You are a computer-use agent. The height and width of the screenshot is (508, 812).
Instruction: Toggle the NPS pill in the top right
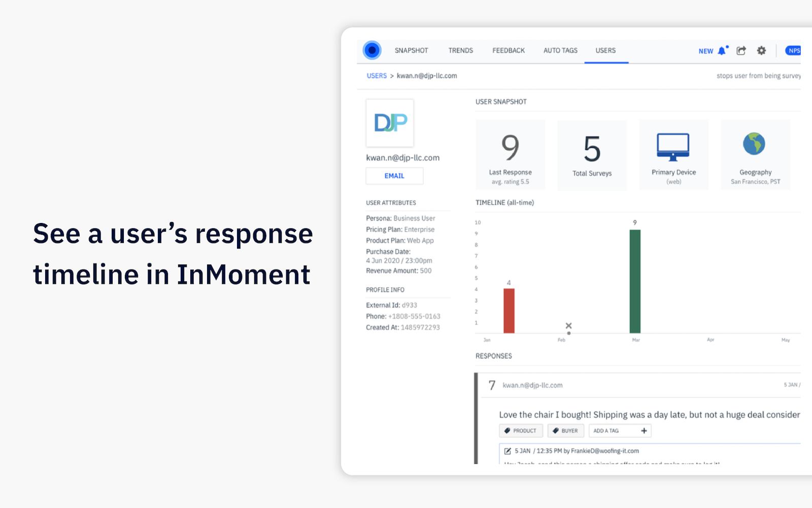tap(793, 50)
